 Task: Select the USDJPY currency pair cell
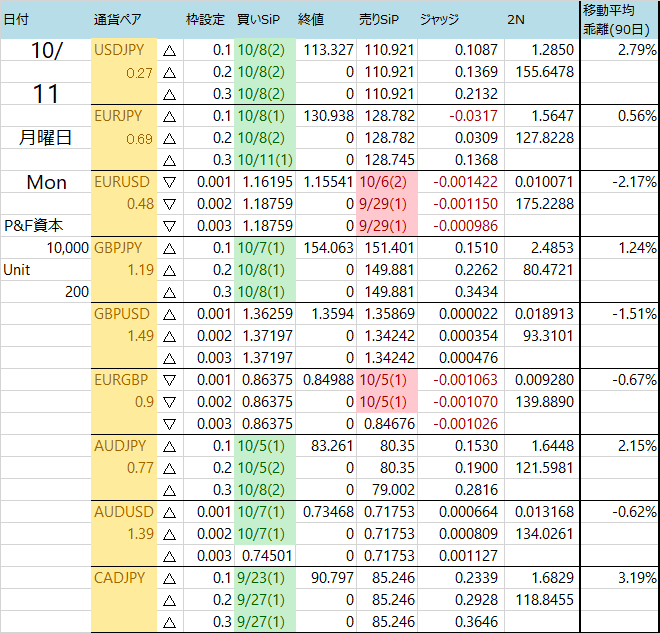(124, 50)
